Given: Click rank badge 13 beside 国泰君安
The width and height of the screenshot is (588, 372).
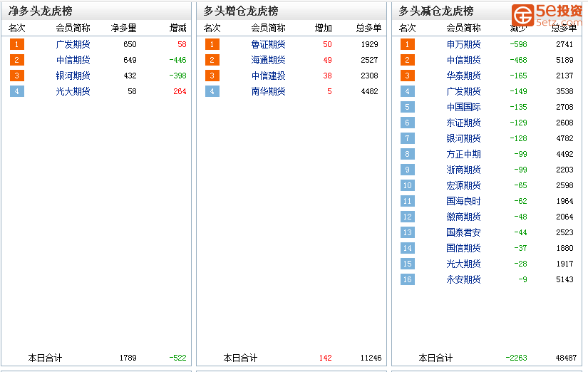Looking at the screenshot, I should [x=408, y=232].
